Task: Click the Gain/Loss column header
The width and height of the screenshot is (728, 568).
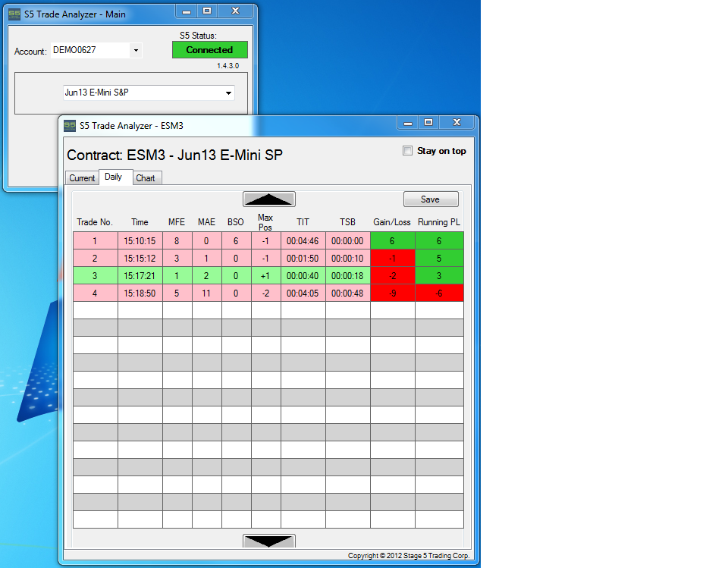Action: click(x=392, y=222)
